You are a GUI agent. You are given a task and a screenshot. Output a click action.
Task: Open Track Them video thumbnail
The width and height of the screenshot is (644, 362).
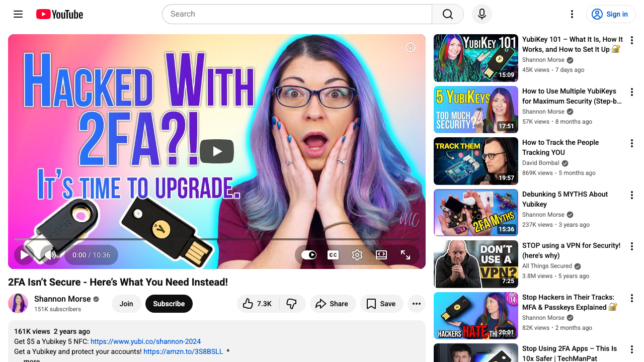(x=476, y=161)
